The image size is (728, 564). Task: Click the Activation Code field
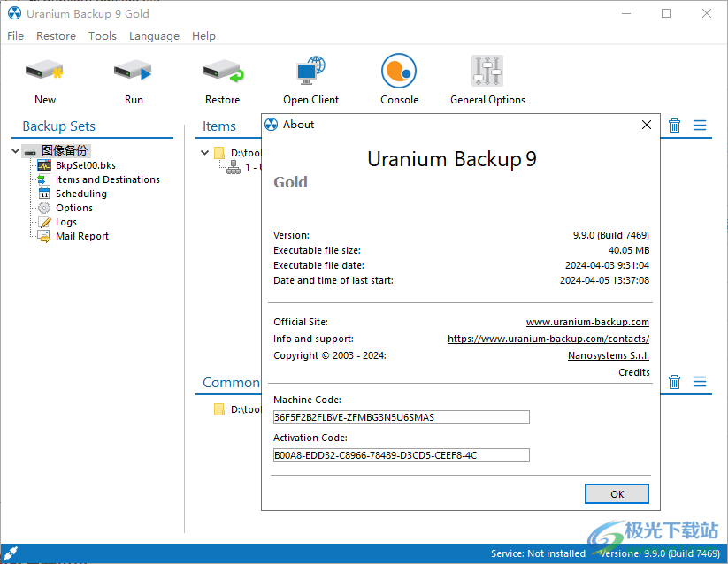pyautogui.click(x=399, y=455)
